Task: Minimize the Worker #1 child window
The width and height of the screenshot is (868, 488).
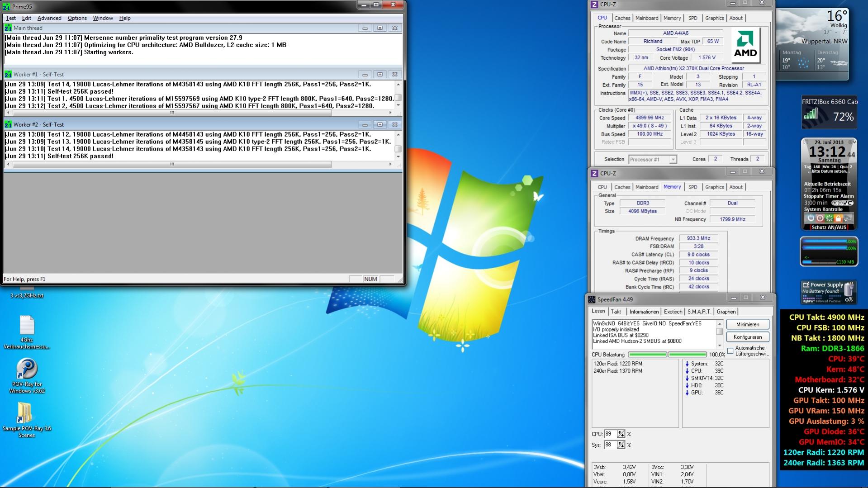Action: point(365,74)
